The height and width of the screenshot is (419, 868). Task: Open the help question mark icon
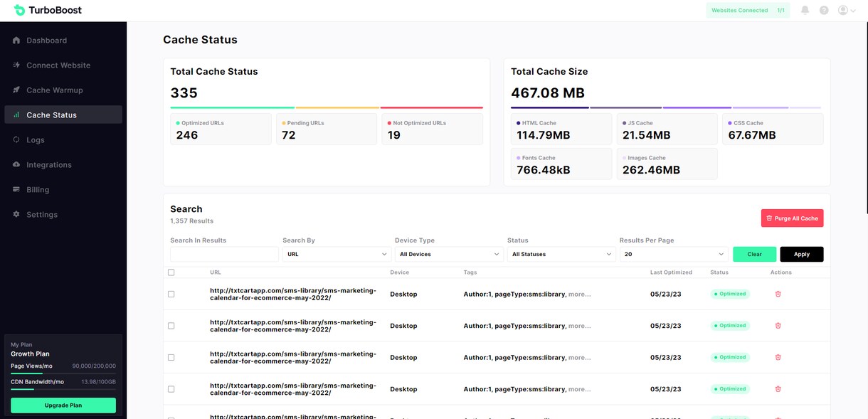(x=824, y=10)
